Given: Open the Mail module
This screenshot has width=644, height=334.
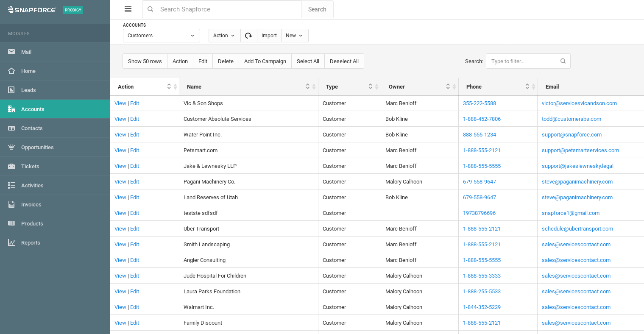Looking at the screenshot, I should pos(55,52).
